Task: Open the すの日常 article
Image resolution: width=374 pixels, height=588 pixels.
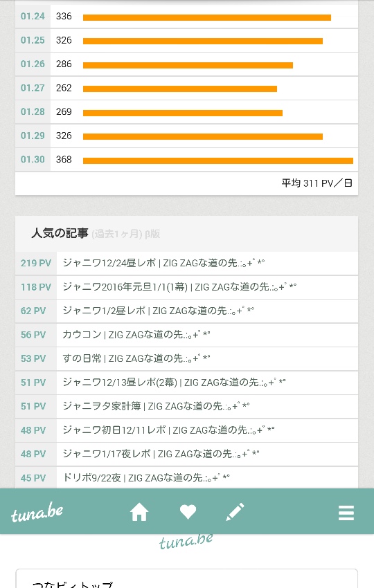Action: click(x=186, y=359)
